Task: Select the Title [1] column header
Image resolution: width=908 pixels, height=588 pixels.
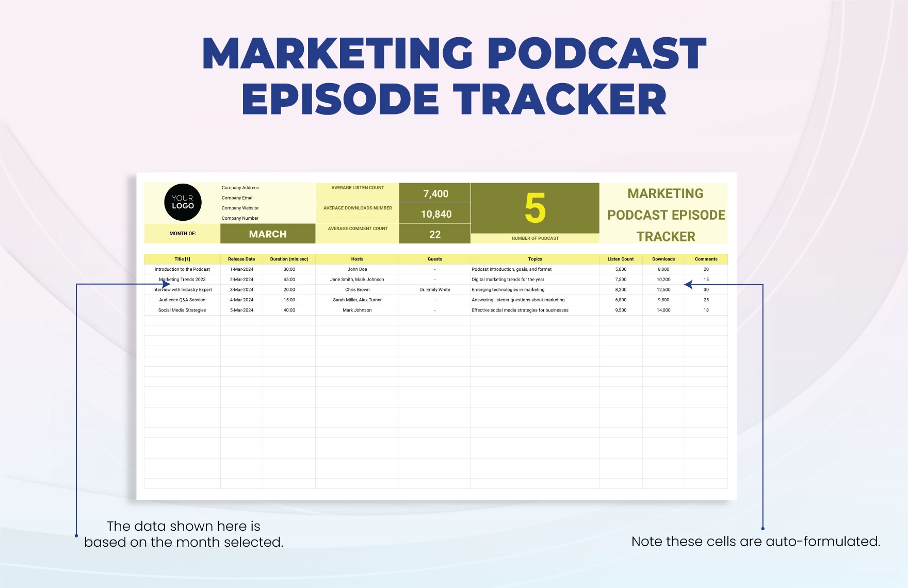Action: click(x=184, y=259)
